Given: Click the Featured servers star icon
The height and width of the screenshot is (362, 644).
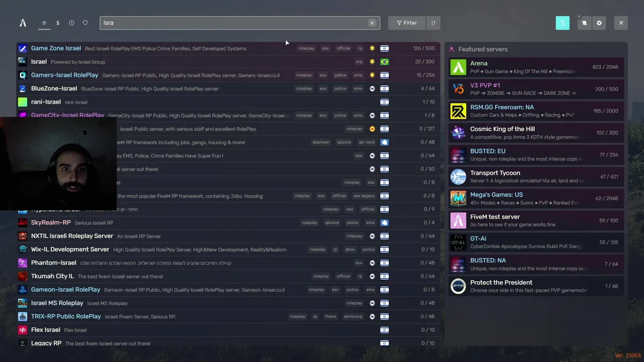Looking at the screenshot, I should point(452,49).
